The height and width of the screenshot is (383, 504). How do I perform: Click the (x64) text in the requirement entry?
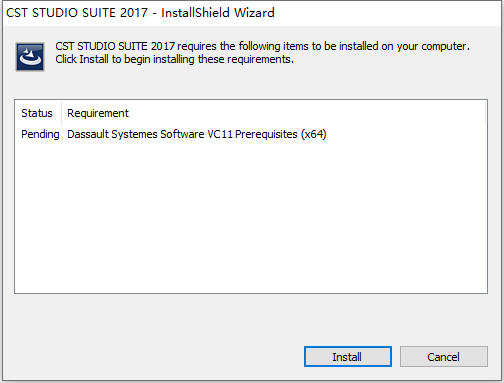[313, 134]
